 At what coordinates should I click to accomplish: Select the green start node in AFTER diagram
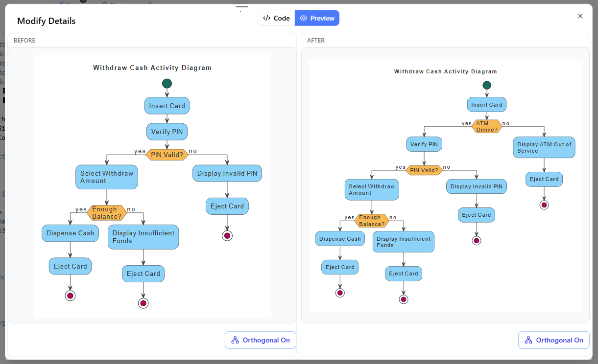pos(487,85)
